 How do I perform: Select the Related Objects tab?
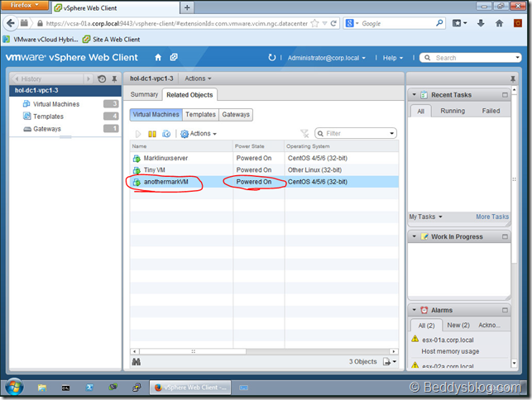189,95
